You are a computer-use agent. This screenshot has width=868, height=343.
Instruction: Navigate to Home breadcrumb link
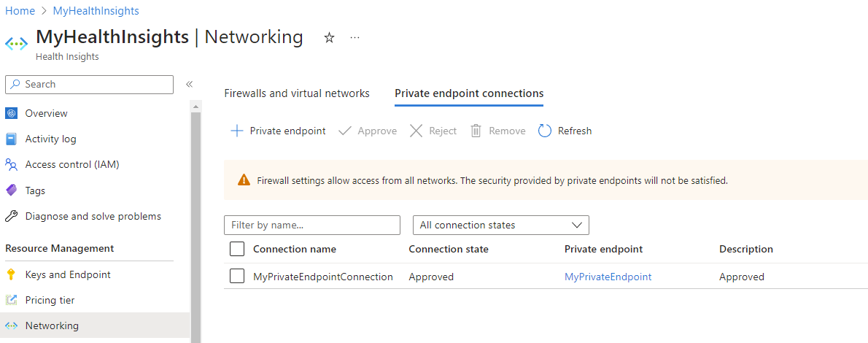point(20,10)
